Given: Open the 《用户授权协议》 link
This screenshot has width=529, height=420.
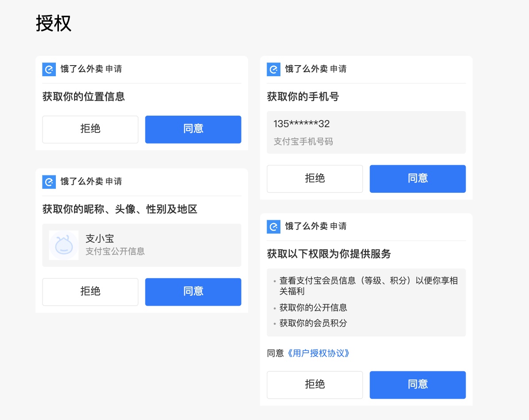Looking at the screenshot, I should point(318,353).
